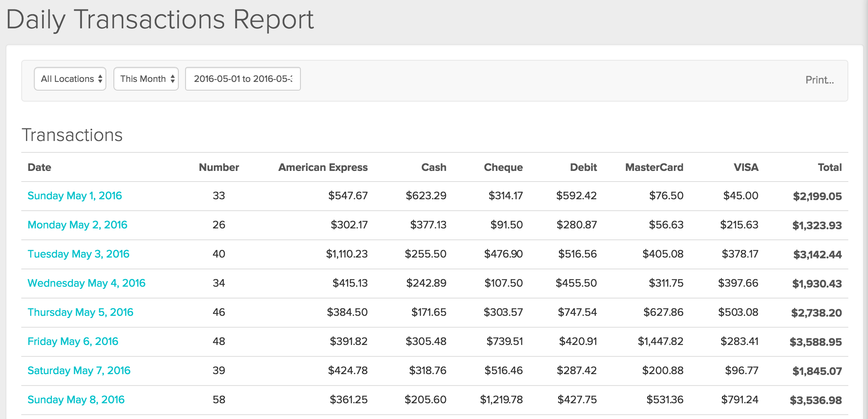
Task: Click the $1,447.82 MasterCard amount
Action: 660,341
